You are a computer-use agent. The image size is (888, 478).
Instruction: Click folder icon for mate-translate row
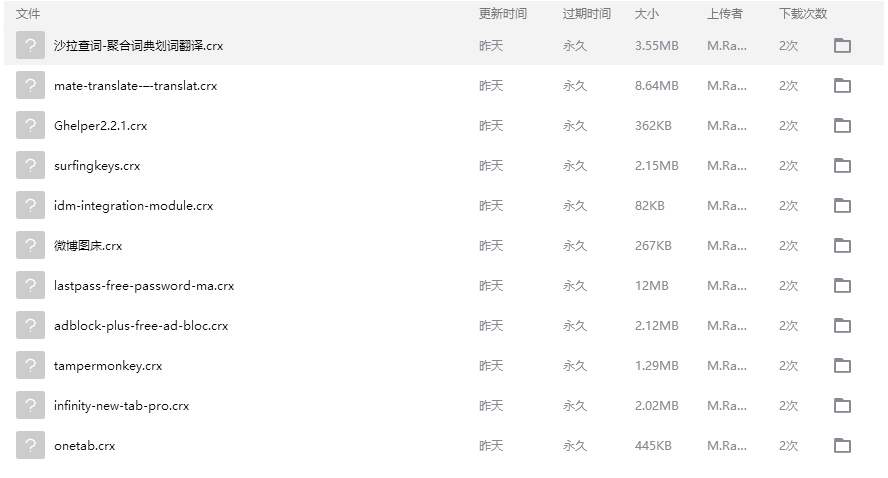(842, 85)
